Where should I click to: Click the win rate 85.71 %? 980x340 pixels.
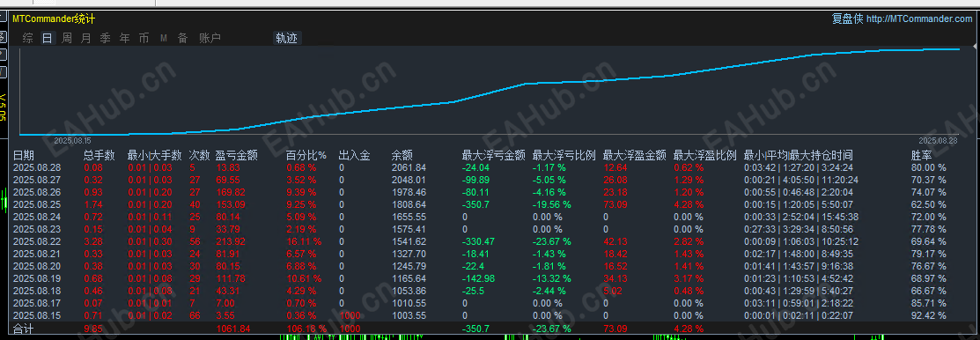point(929,302)
